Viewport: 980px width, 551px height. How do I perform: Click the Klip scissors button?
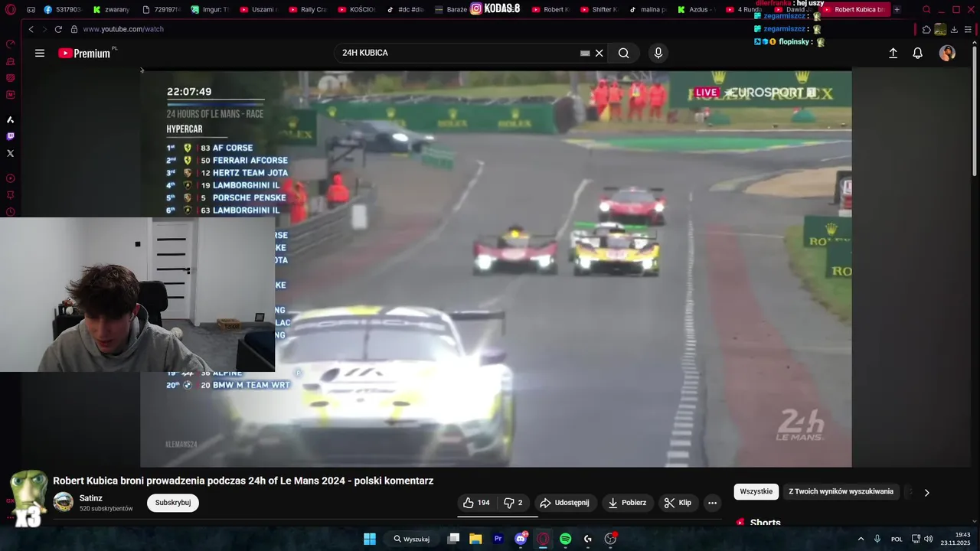[678, 503]
